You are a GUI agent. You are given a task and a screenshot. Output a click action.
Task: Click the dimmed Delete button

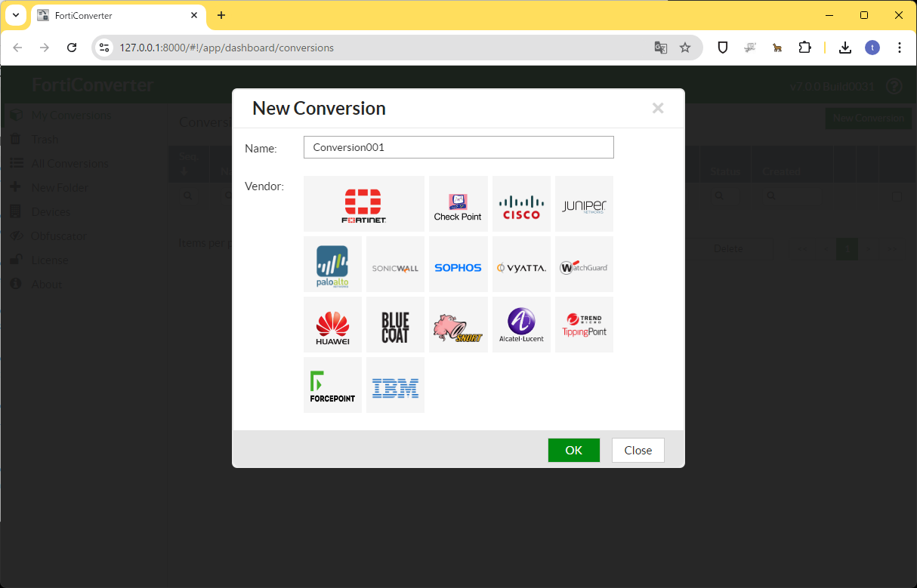[728, 248]
